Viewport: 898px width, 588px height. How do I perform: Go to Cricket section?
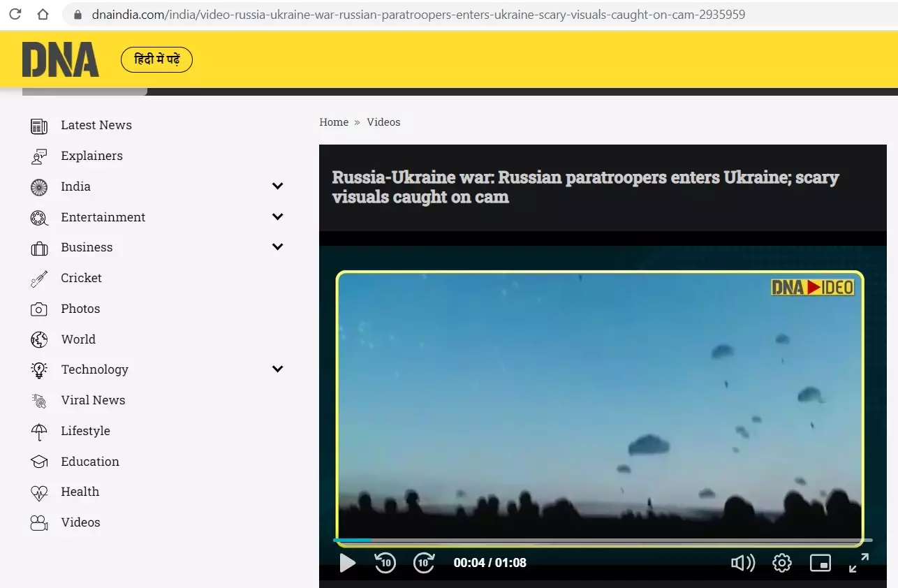81,278
